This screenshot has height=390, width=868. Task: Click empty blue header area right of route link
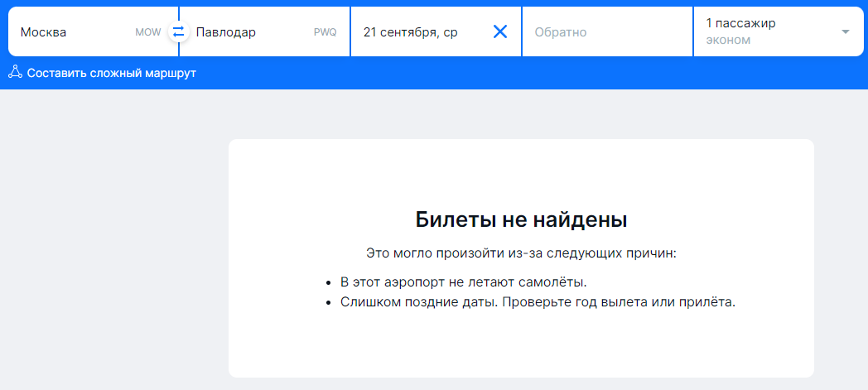click(530, 73)
